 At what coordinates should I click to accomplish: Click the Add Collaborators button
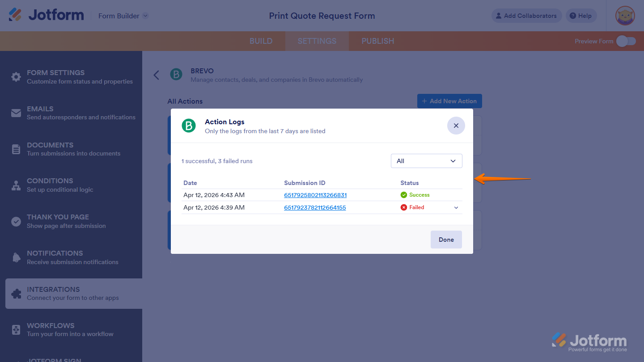526,16
